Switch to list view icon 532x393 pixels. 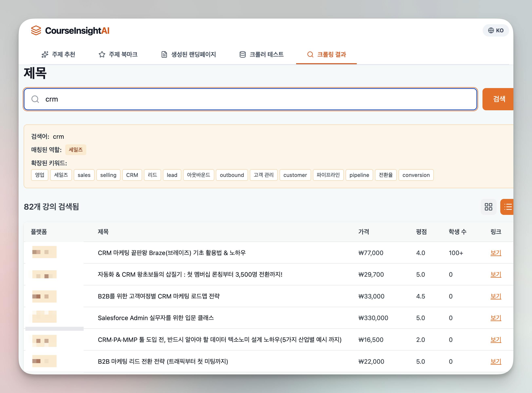508,207
